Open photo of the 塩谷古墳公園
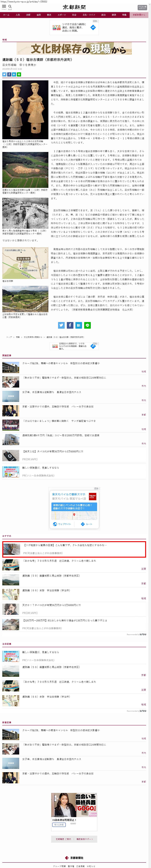Viewport: 151px width, 868px height. (x=25, y=300)
